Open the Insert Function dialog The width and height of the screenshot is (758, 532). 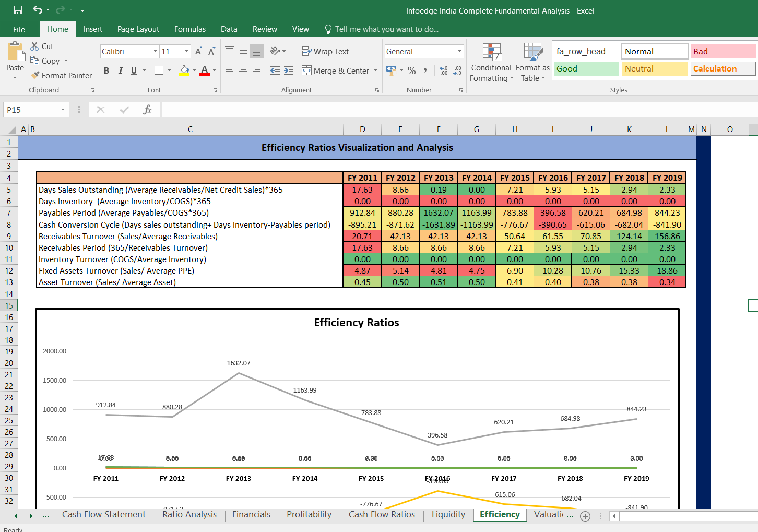point(147,110)
